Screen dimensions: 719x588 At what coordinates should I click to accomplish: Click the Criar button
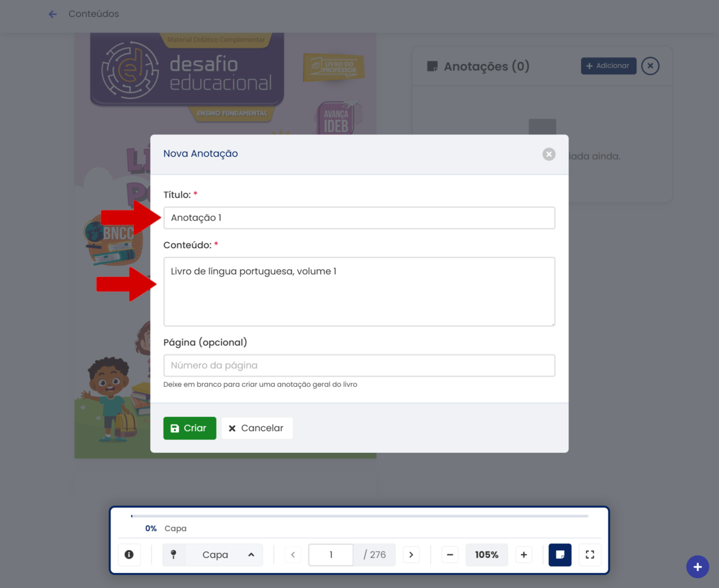pyautogui.click(x=190, y=428)
